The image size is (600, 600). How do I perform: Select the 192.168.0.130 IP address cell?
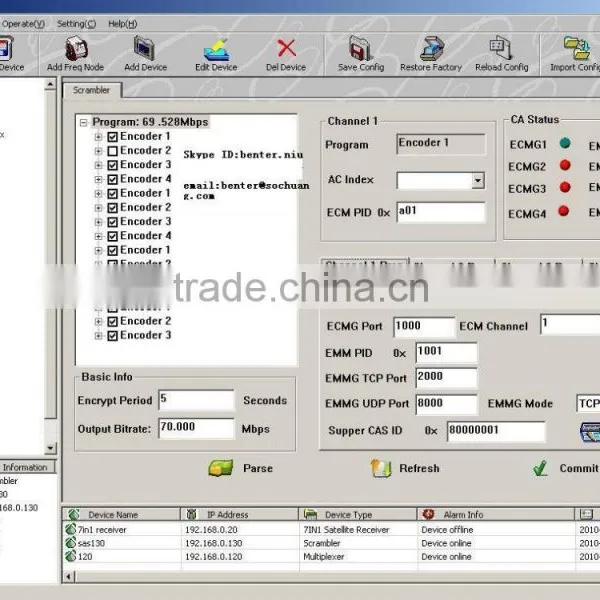[x=214, y=543]
